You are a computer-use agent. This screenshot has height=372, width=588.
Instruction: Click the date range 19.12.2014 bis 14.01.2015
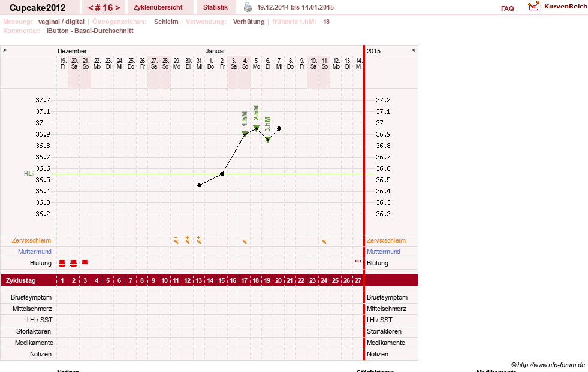click(x=295, y=7)
